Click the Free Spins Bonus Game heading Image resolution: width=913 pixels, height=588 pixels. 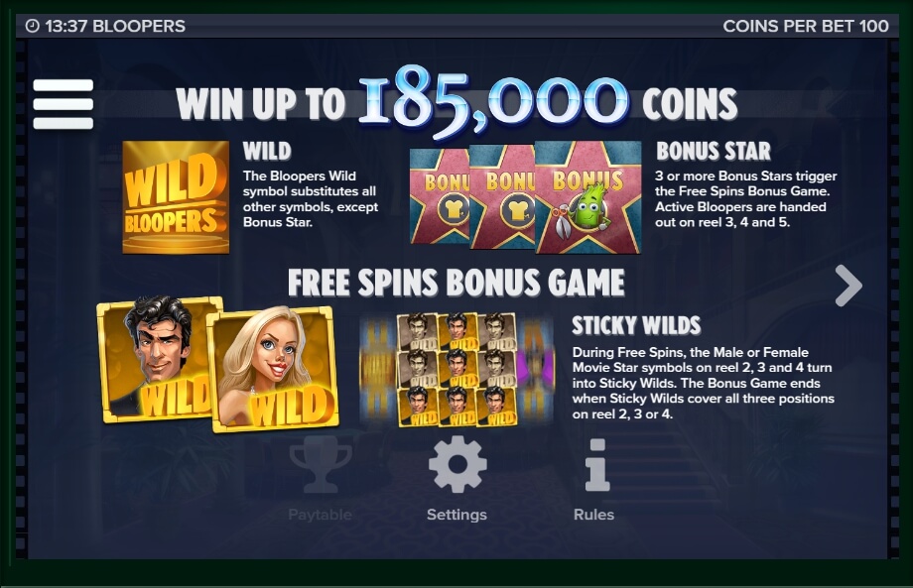click(x=456, y=284)
